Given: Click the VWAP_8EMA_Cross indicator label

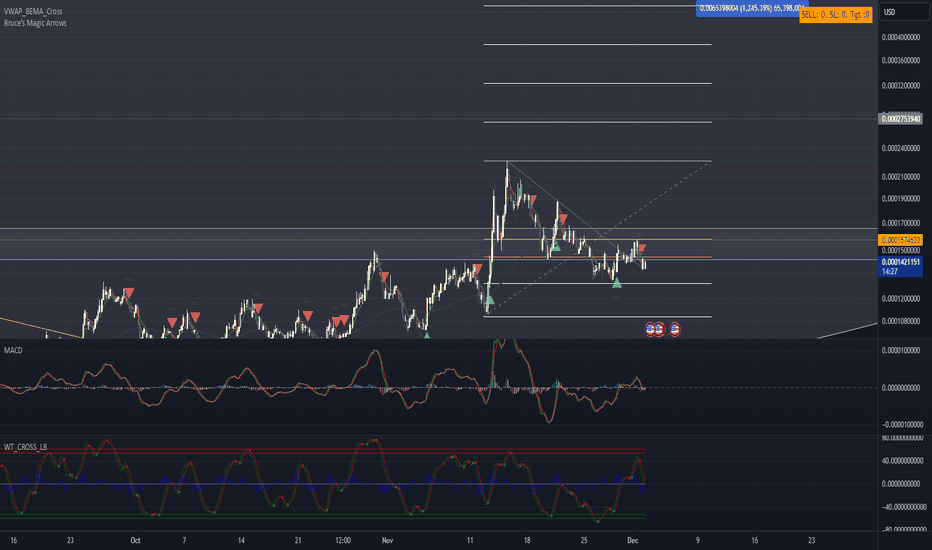Looking at the screenshot, I should [x=33, y=11].
